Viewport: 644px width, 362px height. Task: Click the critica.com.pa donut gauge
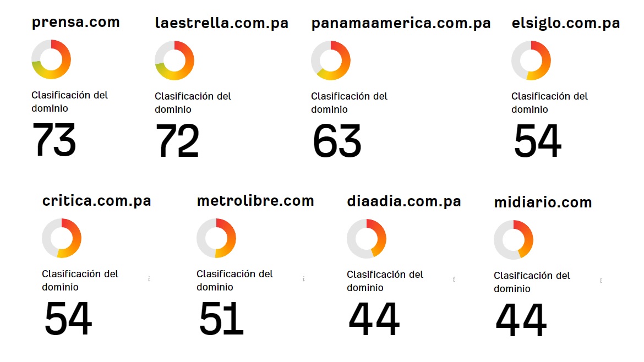pyautogui.click(x=62, y=238)
